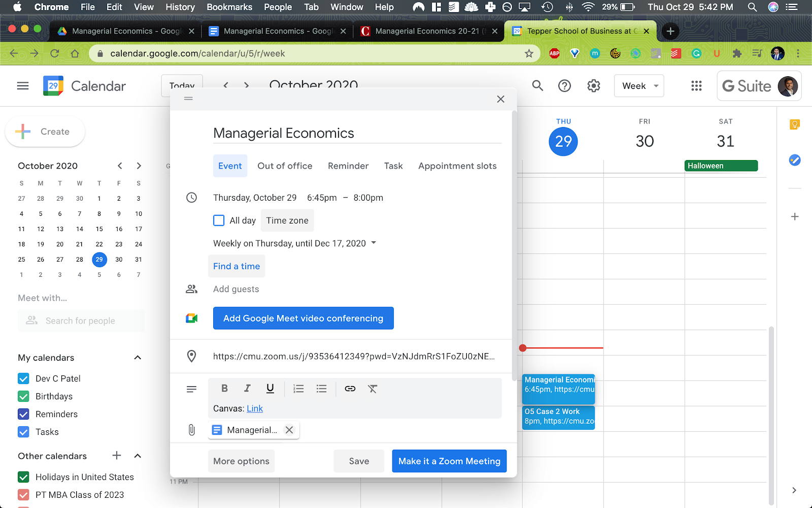The image size is (812, 508).
Task: Switch to the Out of office tab
Action: pyautogui.click(x=285, y=166)
